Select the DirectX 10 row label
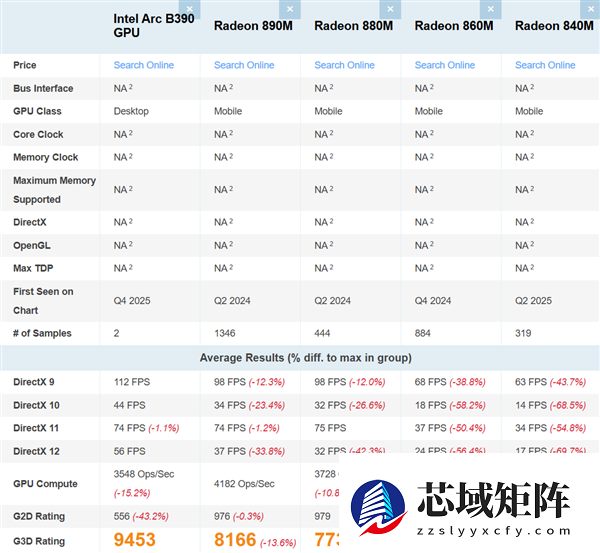 click(x=36, y=405)
